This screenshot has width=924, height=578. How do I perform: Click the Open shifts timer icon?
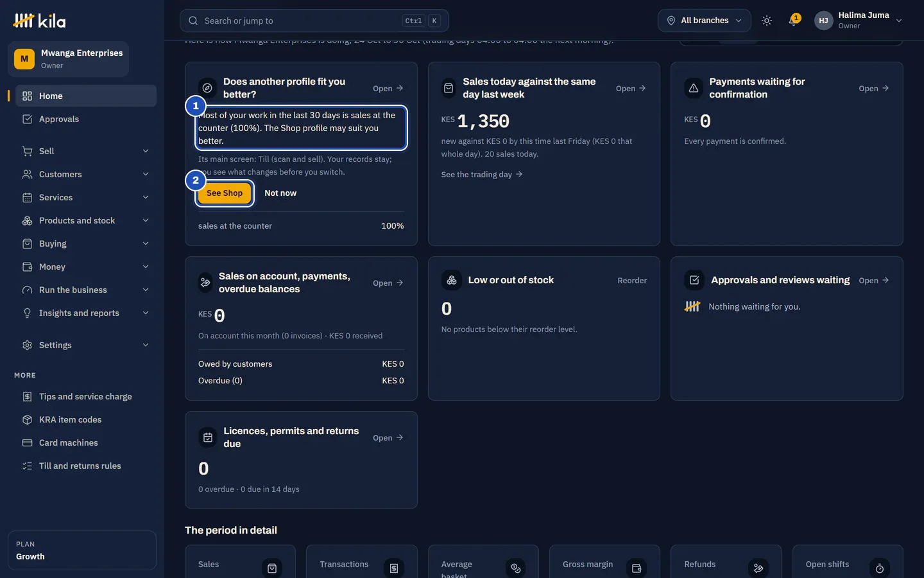[880, 568]
